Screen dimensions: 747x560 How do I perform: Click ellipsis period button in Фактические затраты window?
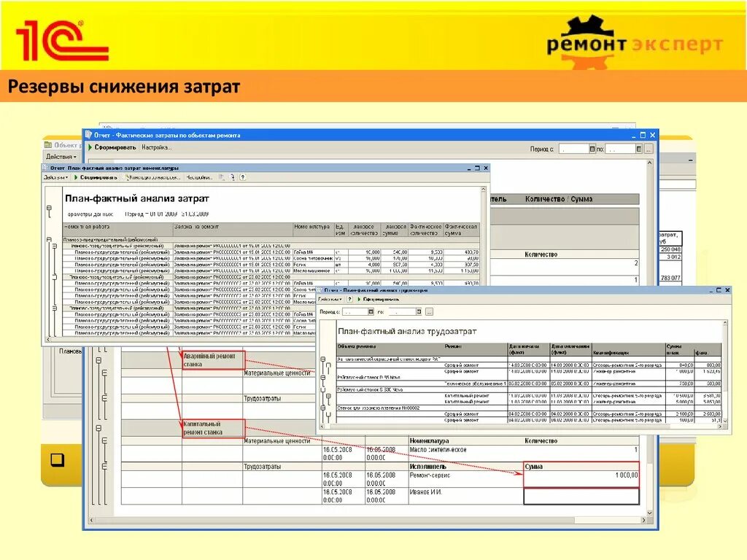coord(648,149)
